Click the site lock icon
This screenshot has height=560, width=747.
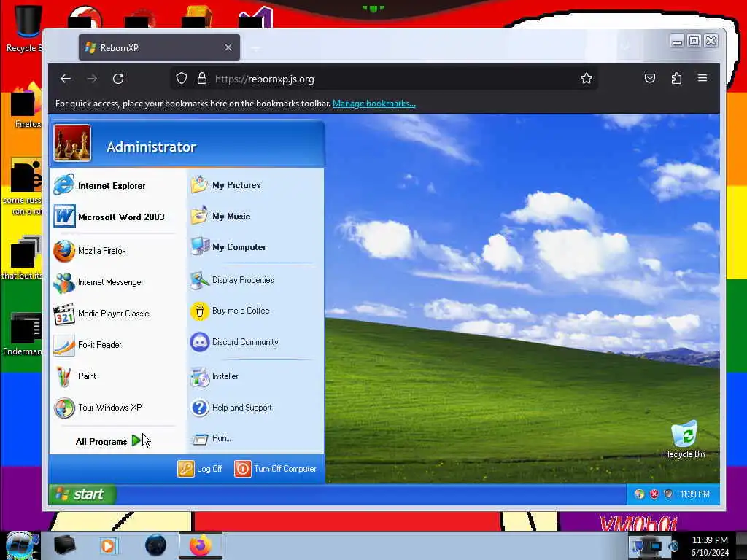[202, 78]
